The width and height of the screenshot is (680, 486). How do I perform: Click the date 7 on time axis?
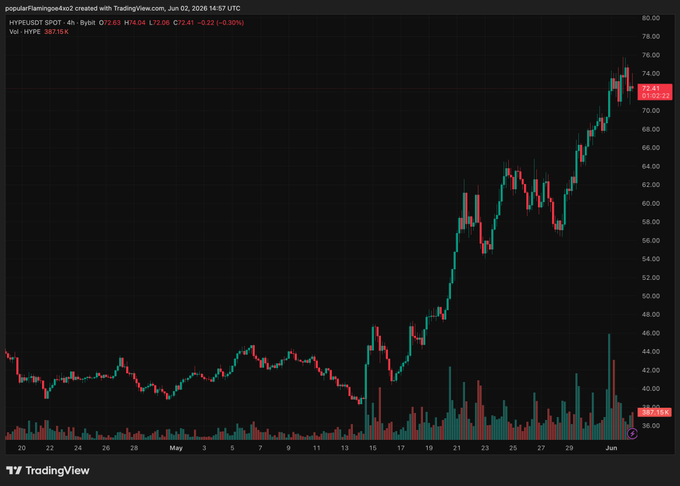[x=260, y=448]
